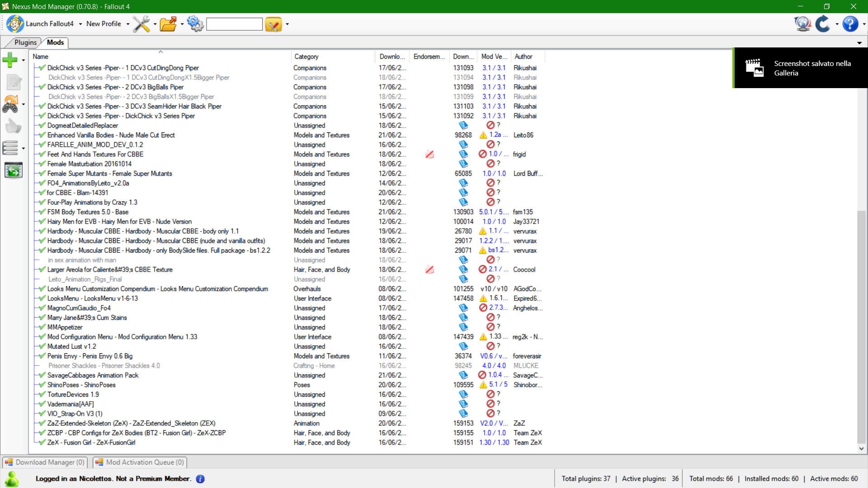This screenshot has height=488, width=868.
Task: Disable the SavageCabbages Animation Pack checkmark
Action: click(x=42, y=375)
